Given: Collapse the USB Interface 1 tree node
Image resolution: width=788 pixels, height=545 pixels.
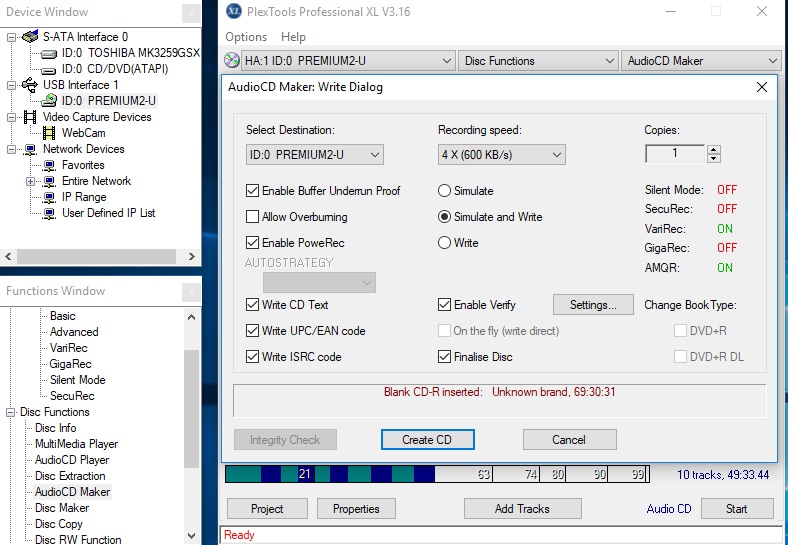Looking at the screenshot, I should click(11, 85).
